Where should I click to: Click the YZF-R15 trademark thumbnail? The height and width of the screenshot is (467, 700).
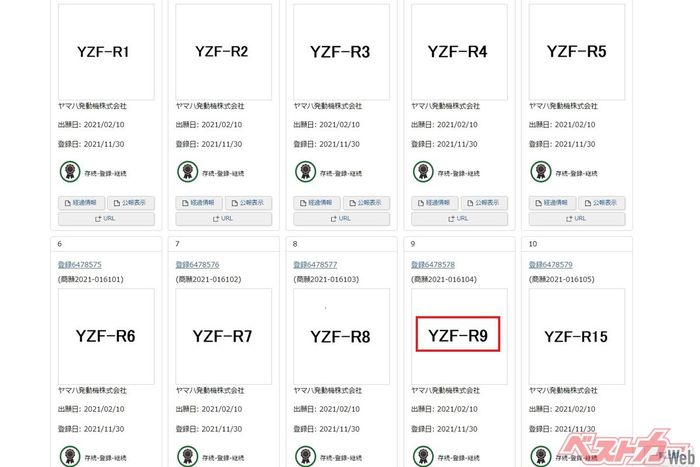tap(576, 336)
